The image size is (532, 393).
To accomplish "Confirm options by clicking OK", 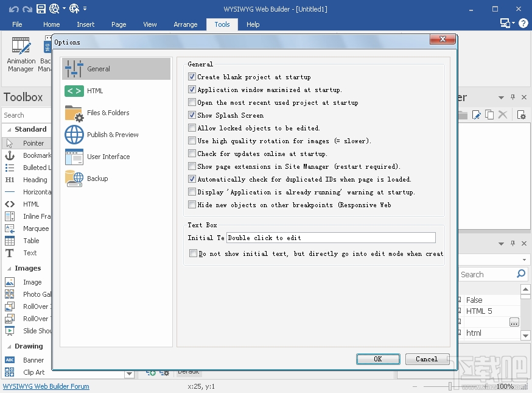I will pos(377,359).
